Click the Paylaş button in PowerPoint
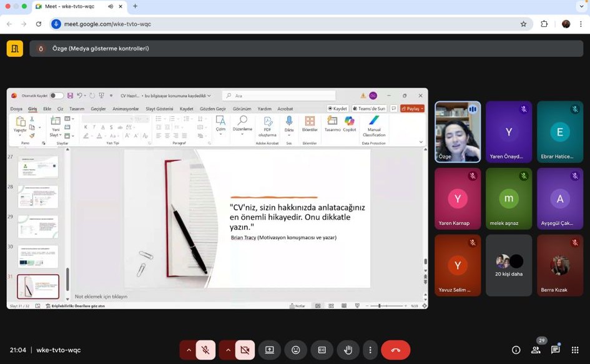 coord(412,109)
